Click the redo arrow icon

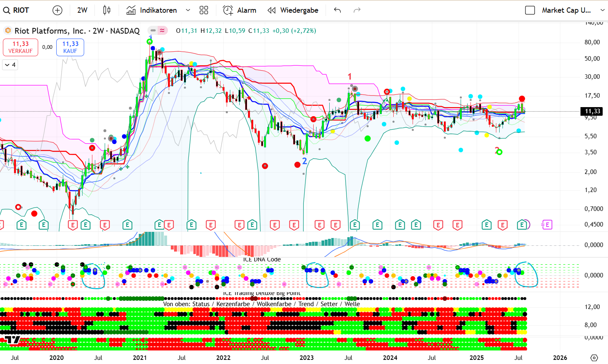pos(357,10)
